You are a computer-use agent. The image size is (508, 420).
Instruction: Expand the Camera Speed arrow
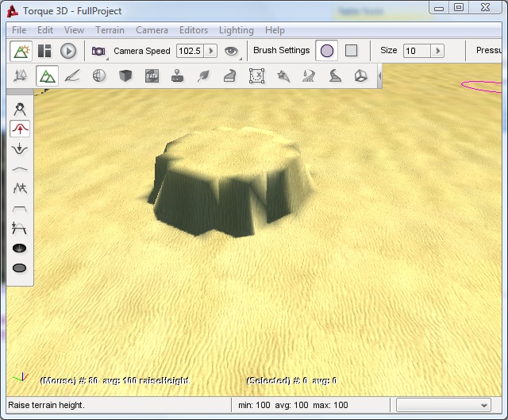click(210, 51)
